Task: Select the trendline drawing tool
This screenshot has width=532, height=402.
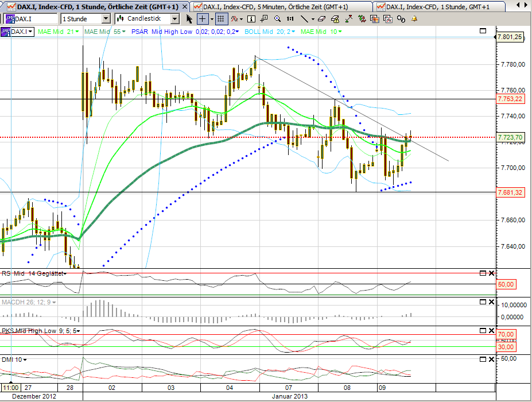Action: pos(304,19)
